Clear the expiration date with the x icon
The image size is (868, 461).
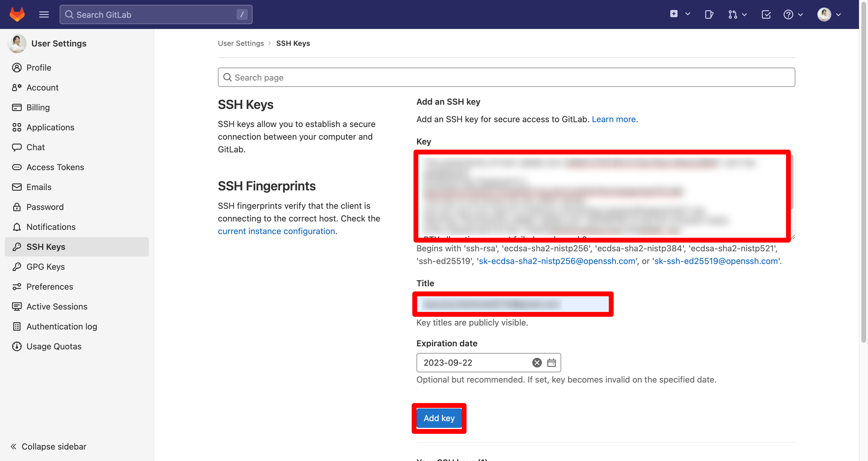tap(536, 363)
